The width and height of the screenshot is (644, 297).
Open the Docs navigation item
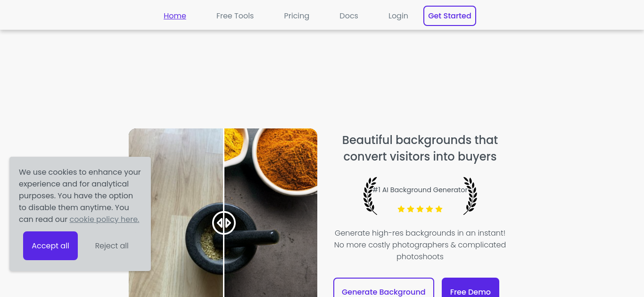pyautogui.click(x=349, y=16)
